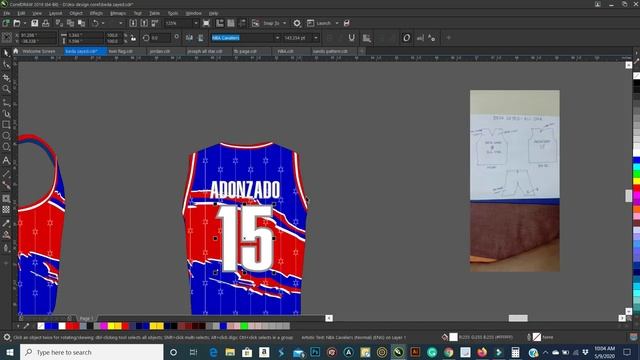Click the Open folder icon

coord(17,23)
